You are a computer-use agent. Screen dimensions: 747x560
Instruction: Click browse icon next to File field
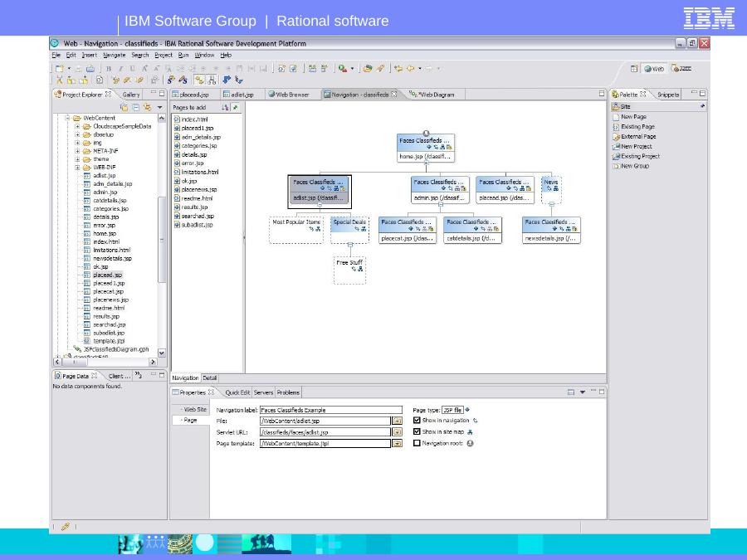[x=397, y=421]
